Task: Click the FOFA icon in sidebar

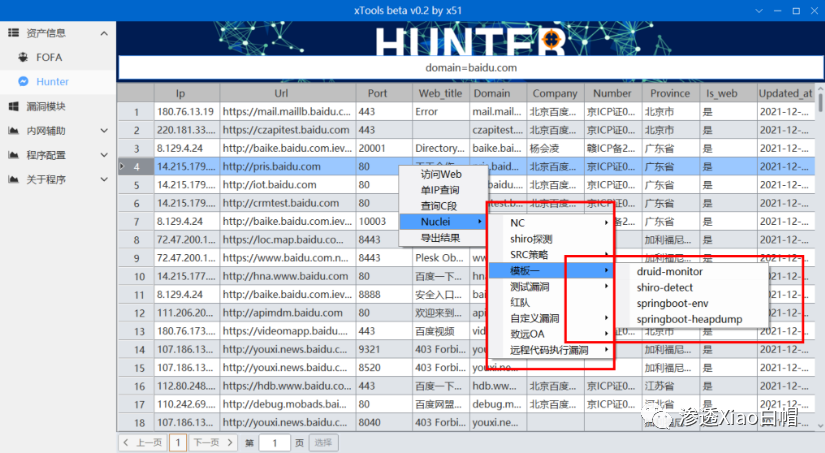Action: click(23, 57)
